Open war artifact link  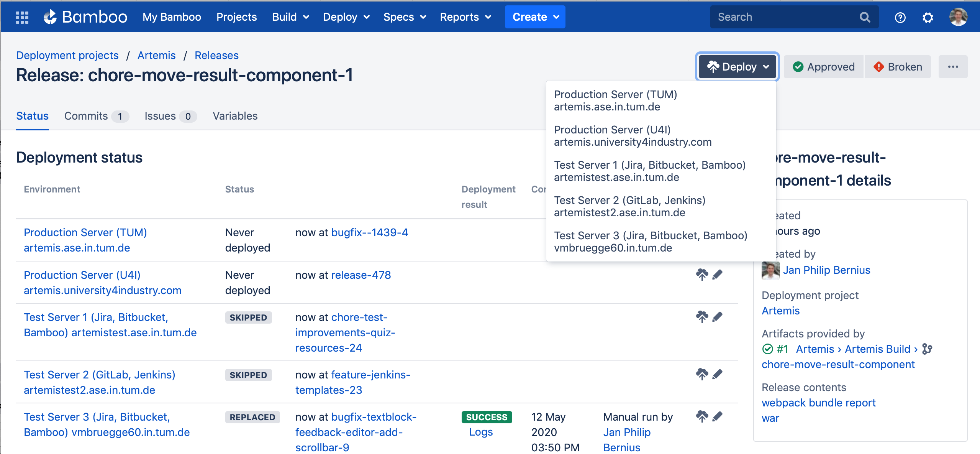[770, 418]
